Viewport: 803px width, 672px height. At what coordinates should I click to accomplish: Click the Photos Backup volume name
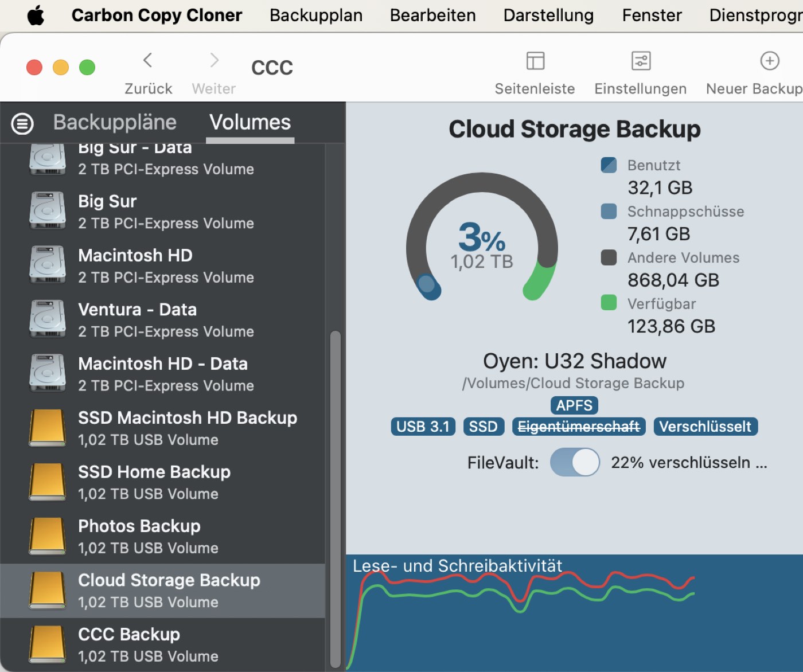(x=139, y=526)
